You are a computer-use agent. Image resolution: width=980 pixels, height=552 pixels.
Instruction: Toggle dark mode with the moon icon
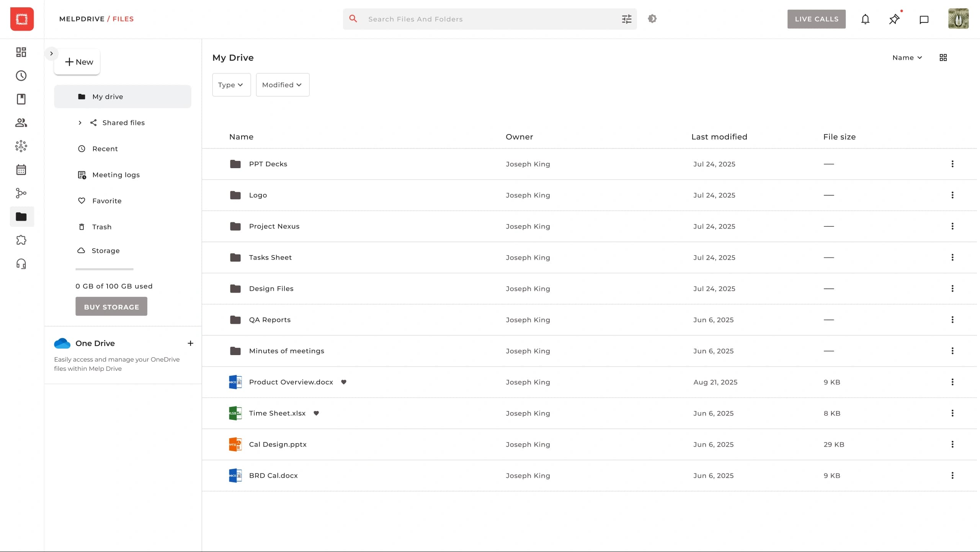click(x=652, y=18)
